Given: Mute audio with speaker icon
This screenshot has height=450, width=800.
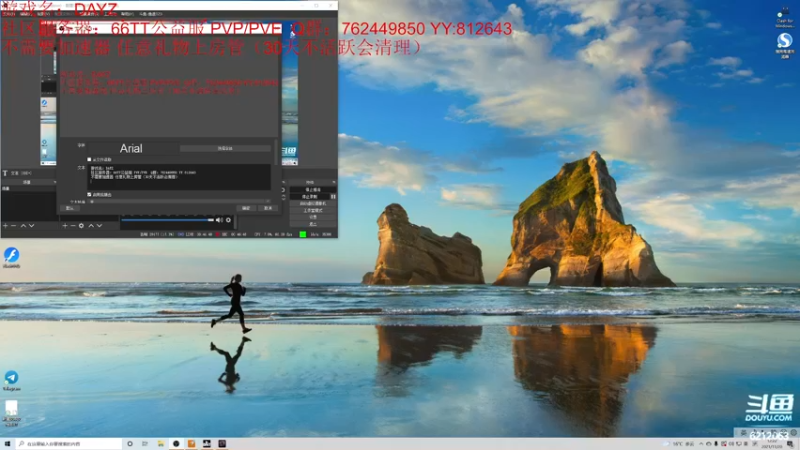Looking at the screenshot, I should [219, 220].
